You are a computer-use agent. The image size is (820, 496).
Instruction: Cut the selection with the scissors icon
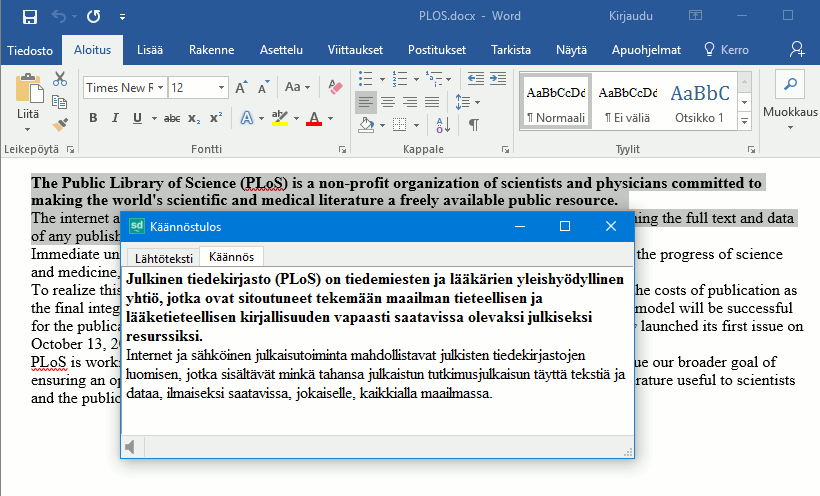(x=60, y=80)
